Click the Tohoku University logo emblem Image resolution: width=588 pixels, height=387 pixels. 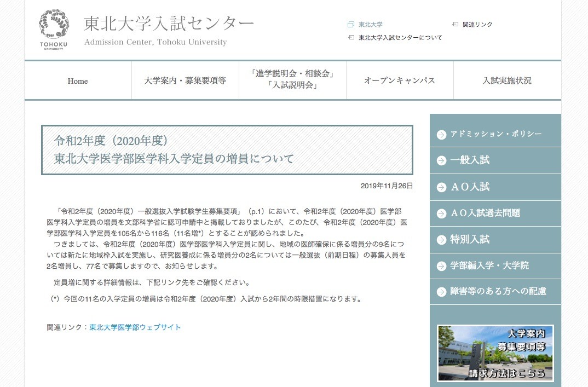tap(54, 29)
